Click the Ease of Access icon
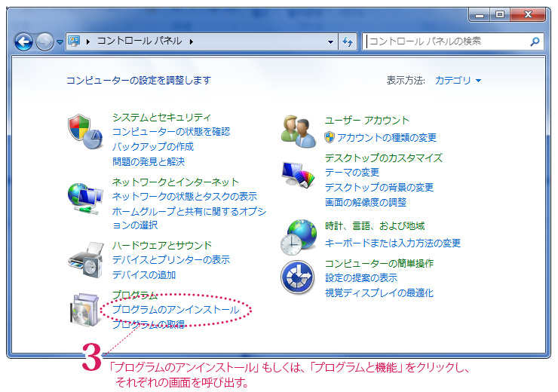The width and height of the screenshot is (558, 392). tap(297, 277)
